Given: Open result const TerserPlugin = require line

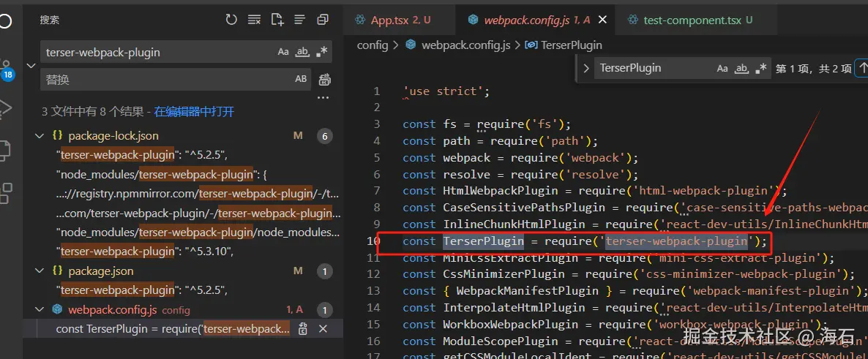Looking at the screenshot, I should pos(173,329).
